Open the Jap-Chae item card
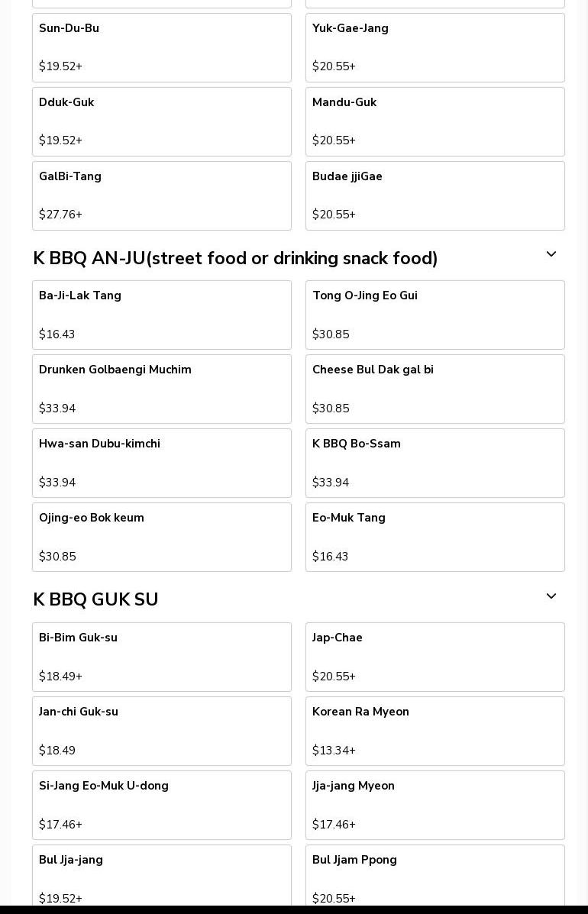Viewport: 588px width, 914px height. 435,657
